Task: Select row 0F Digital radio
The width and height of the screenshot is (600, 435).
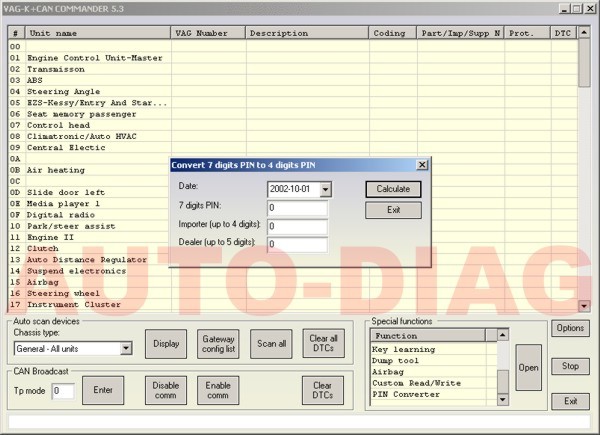Action: click(89, 215)
